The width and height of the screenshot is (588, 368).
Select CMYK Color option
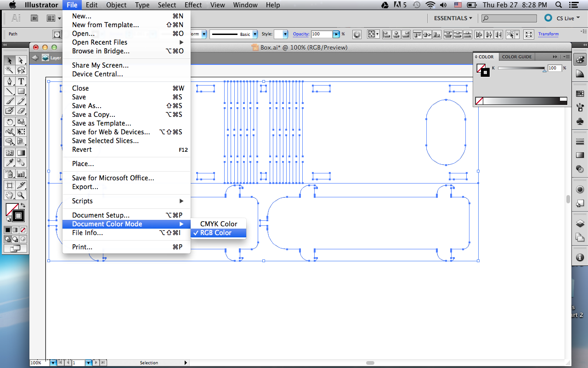[219, 224]
